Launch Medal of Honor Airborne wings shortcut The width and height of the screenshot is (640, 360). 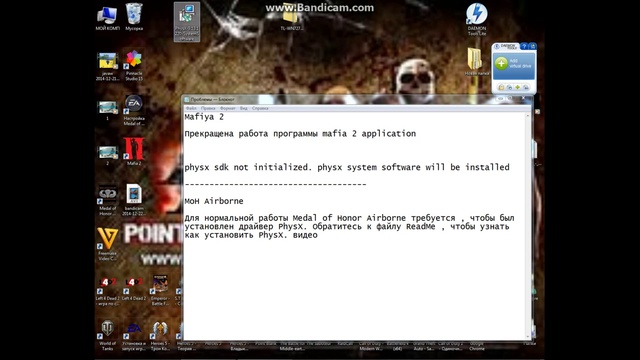pyautogui.click(x=107, y=201)
